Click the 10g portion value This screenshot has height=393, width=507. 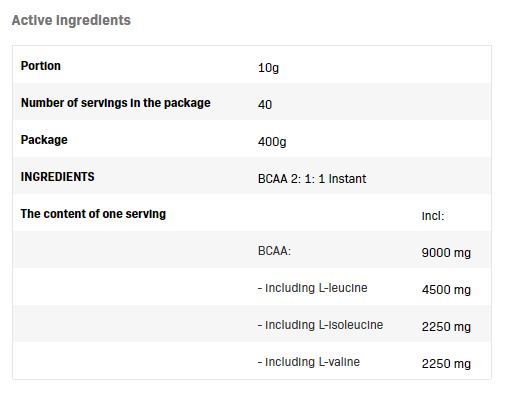[x=268, y=68]
